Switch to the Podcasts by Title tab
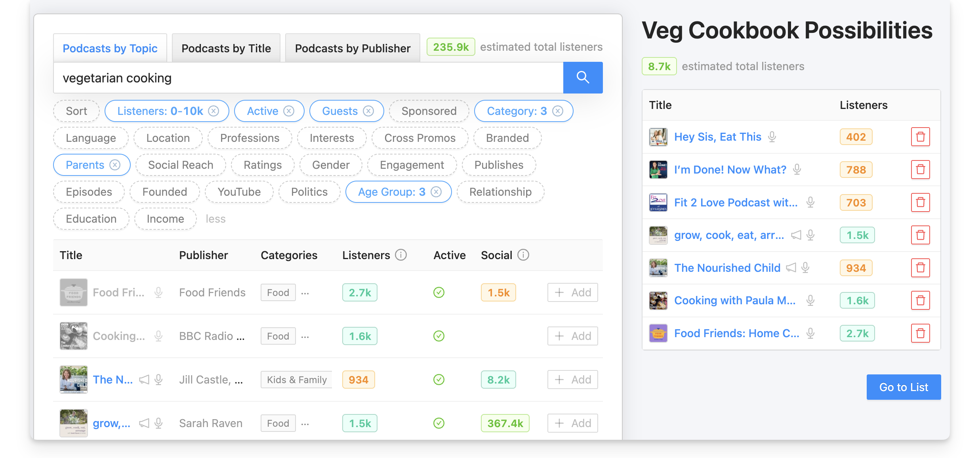980x458 pixels. [226, 48]
